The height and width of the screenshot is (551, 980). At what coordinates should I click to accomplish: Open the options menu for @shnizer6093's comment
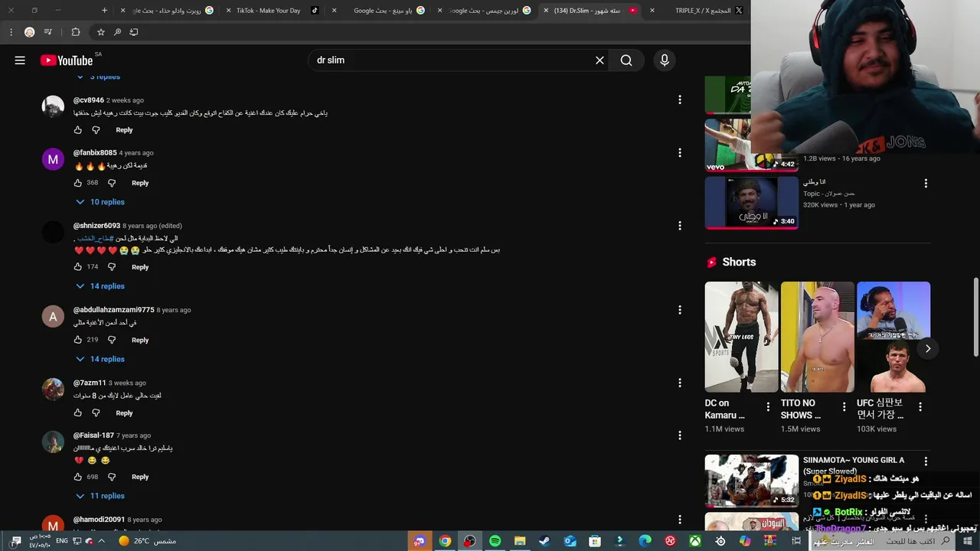coord(679,225)
